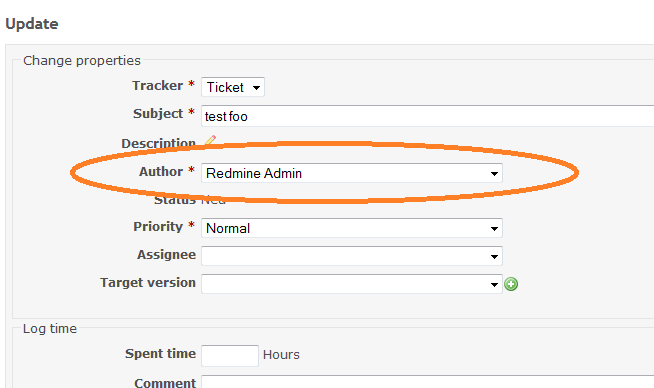
Task: Click the Assignee field label
Action: tap(166, 254)
